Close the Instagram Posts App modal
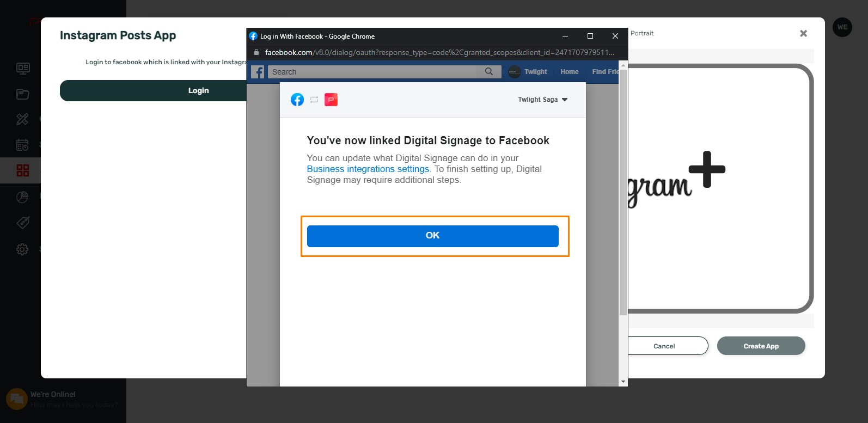This screenshot has width=868, height=423. coord(803,33)
